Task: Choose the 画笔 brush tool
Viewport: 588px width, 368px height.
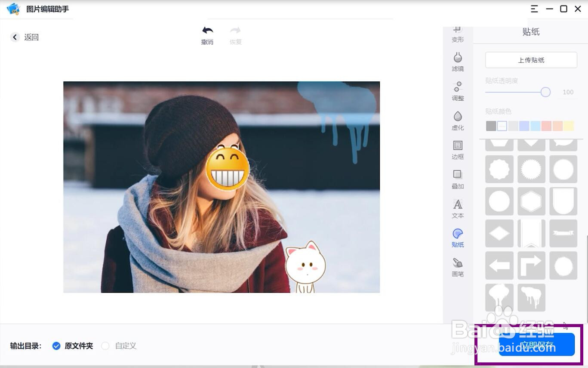Action: pos(458,267)
